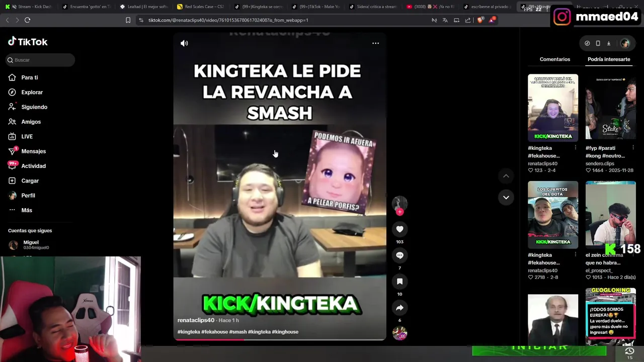Open options for the 123-likes card
Viewport: 644px width, 362px height.
(x=576, y=148)
